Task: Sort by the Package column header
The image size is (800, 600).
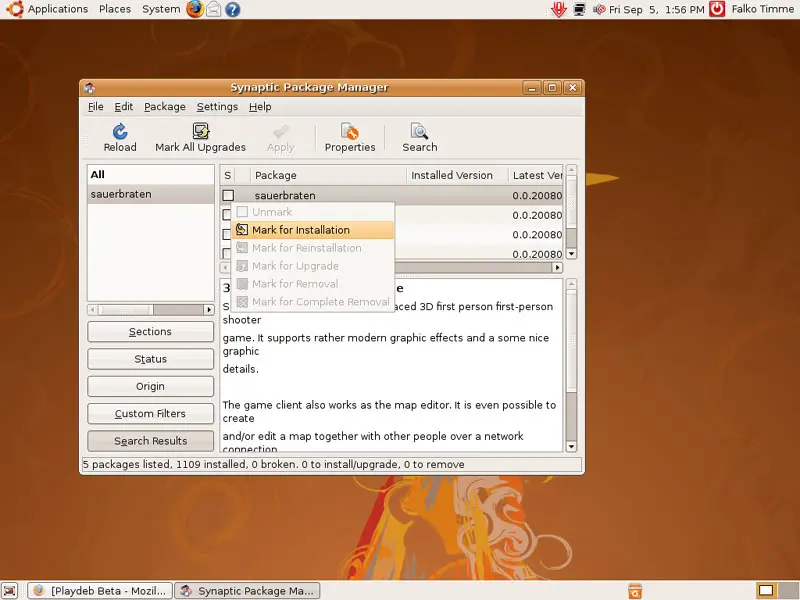Action: [x=328, y=176]
